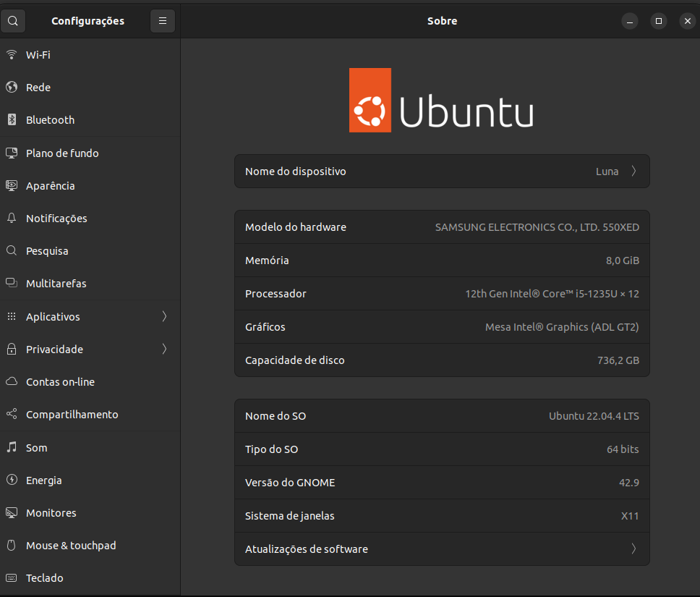The width and height of the screenshot is (700, 597).
Task: Open the Teclado settings panel
Action: pos(90,577)
